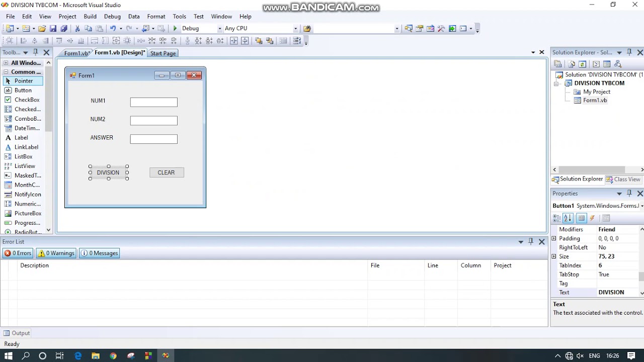This screenshot has height=362, width=644.
Task: Collapse the Common Controls toolbox group
Action: [6, 72]
